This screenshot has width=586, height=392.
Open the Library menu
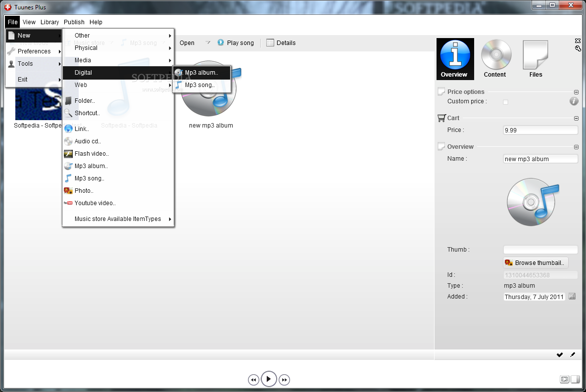(49, 22)
